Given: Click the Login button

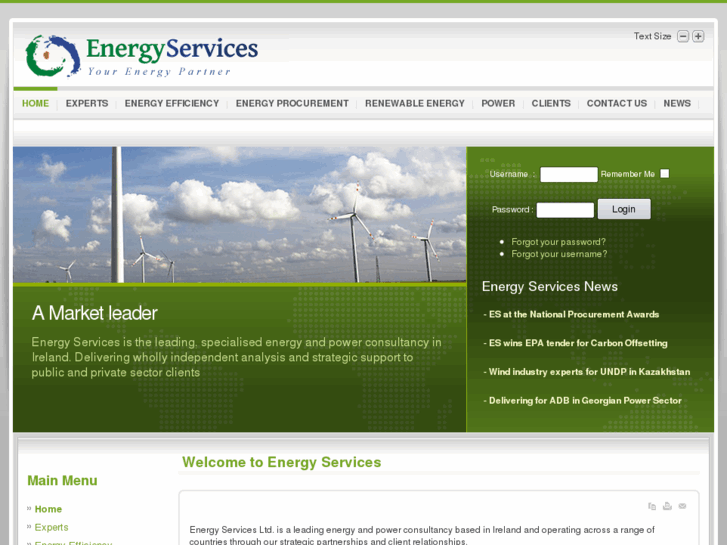Looking at the screenshot, I should pos(624,209).
